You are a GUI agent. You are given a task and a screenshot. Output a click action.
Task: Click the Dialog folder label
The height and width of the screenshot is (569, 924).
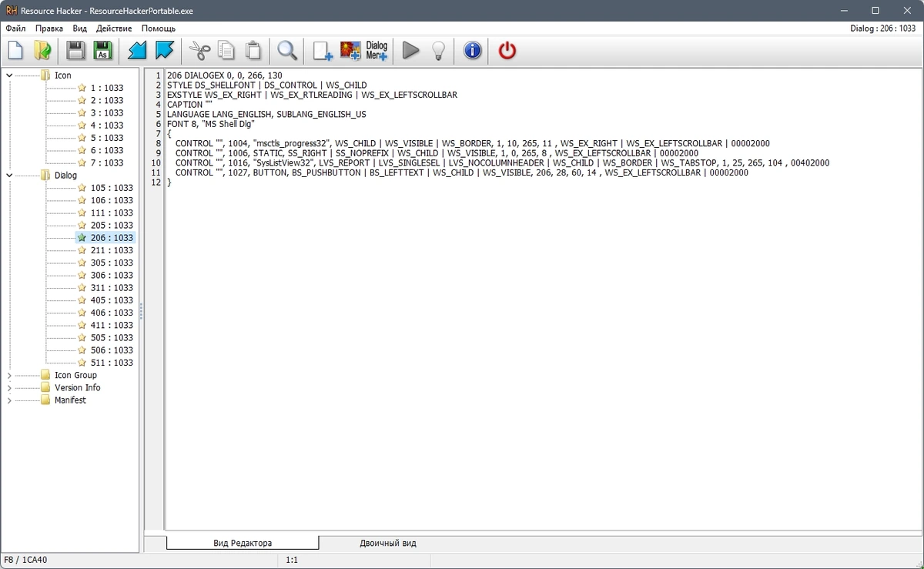click(65, 176)
